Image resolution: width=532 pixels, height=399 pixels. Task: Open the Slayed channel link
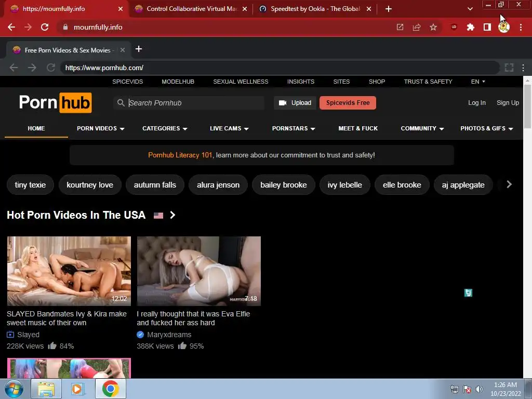(28, 335)
